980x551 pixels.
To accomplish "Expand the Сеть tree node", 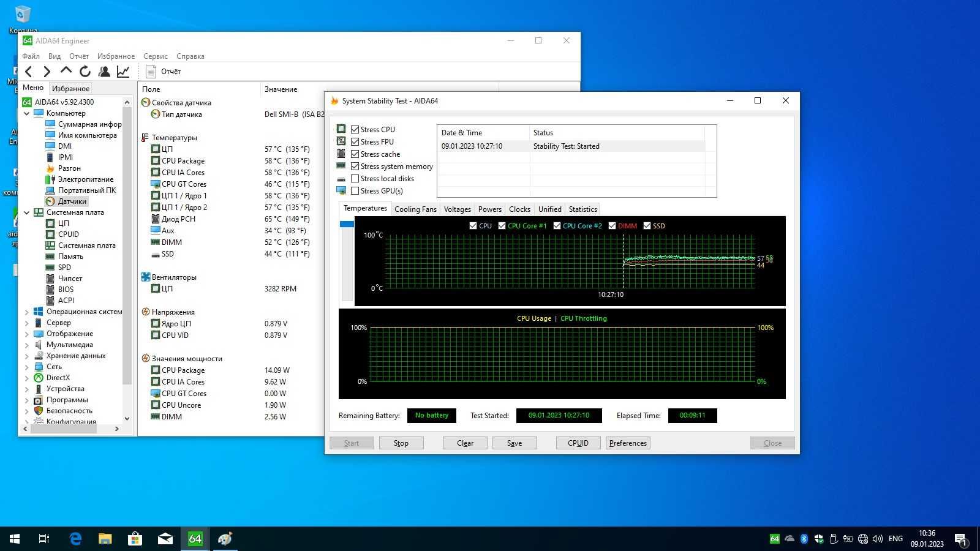I will click(26, 367).
